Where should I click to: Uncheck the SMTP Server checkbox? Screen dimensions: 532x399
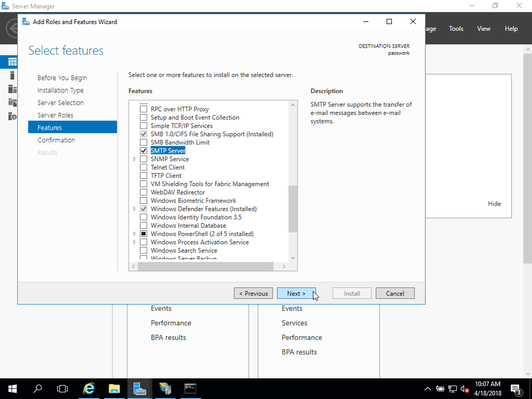coord(143,151)
